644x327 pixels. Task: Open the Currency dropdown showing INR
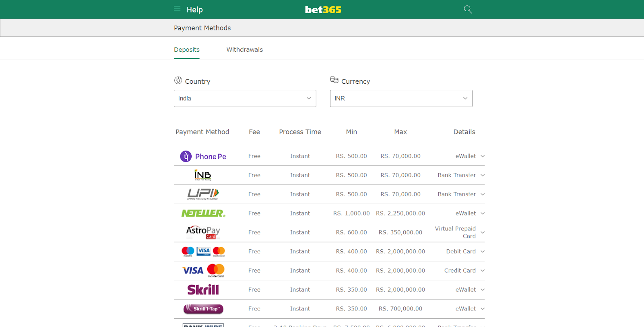point(401,98)
